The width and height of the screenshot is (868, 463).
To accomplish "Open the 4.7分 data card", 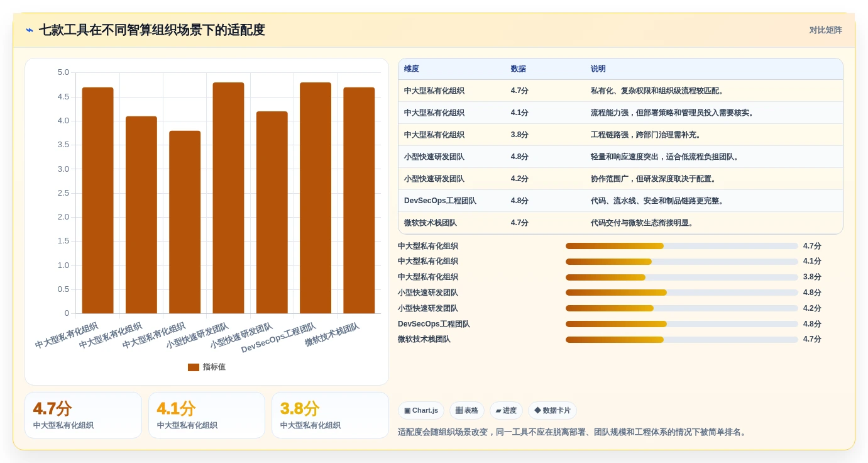I will (83, 415).
